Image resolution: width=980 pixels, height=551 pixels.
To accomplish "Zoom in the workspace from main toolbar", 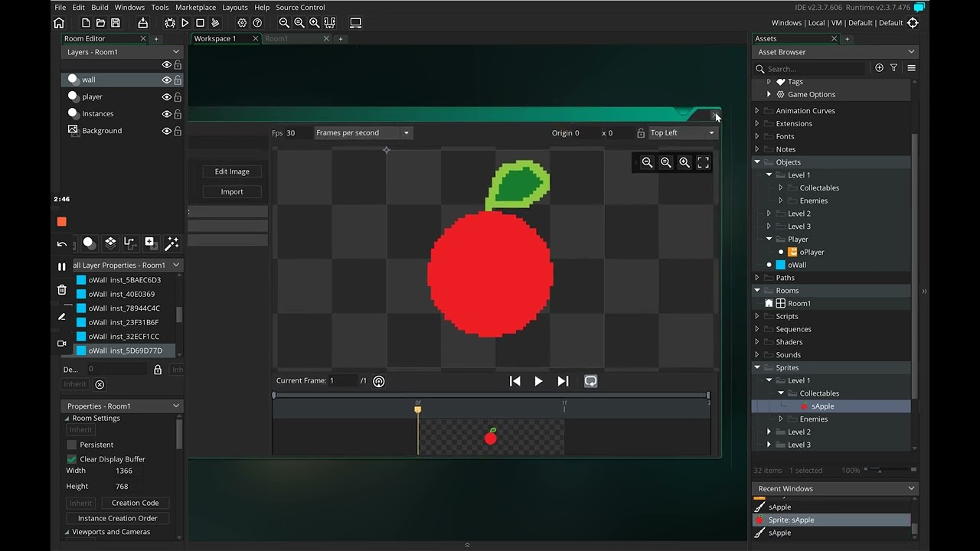I will (315, 23).
